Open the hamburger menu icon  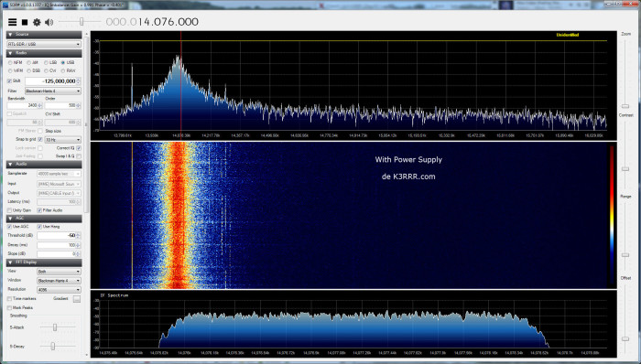[13, 22]
